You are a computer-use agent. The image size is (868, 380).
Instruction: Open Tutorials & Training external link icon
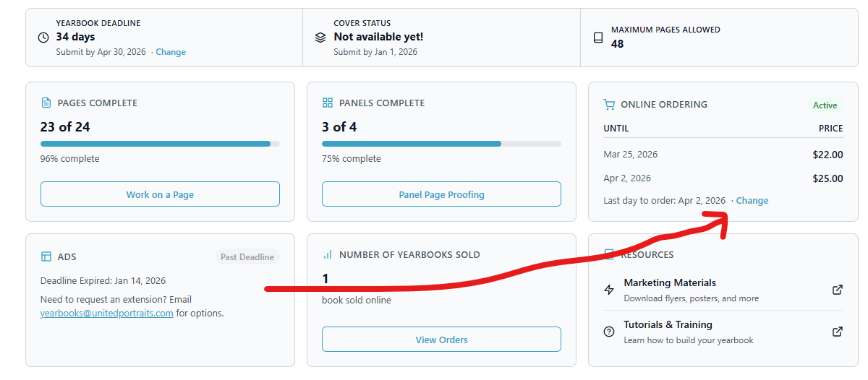tap(837, 332)
